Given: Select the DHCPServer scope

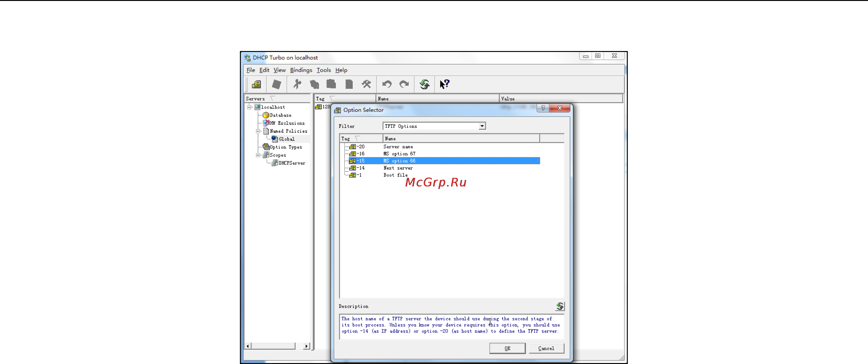Looking at the screenshot, I should pyautogui.click(x=292, y=163).
